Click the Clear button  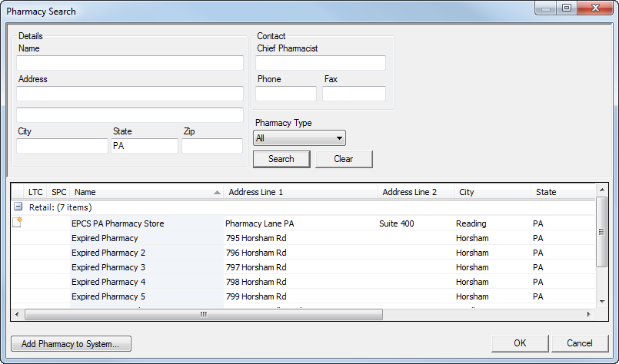344,159
